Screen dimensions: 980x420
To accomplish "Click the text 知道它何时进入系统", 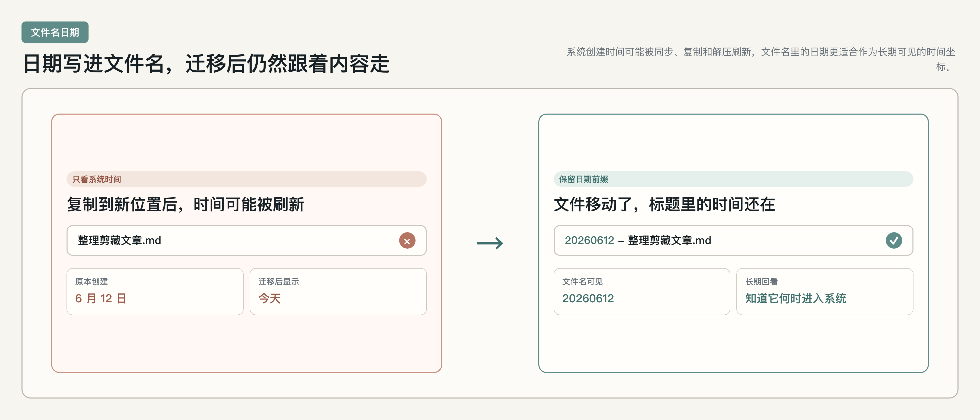I will [796, 299].
